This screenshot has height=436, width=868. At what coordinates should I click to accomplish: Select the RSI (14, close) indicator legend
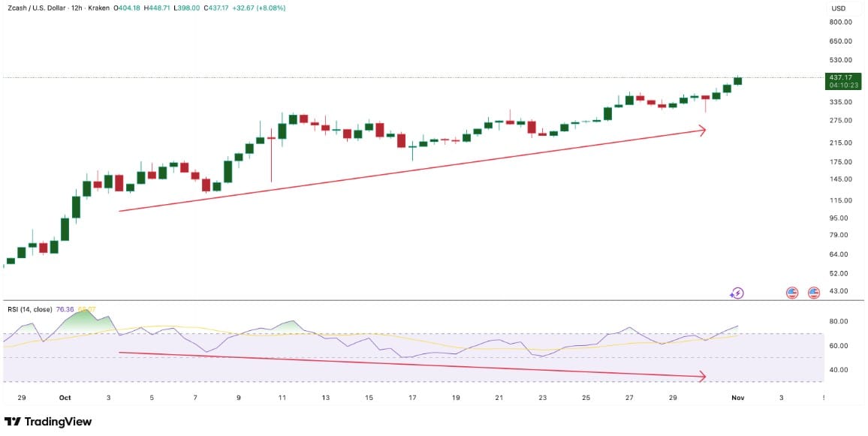point(29,309)
